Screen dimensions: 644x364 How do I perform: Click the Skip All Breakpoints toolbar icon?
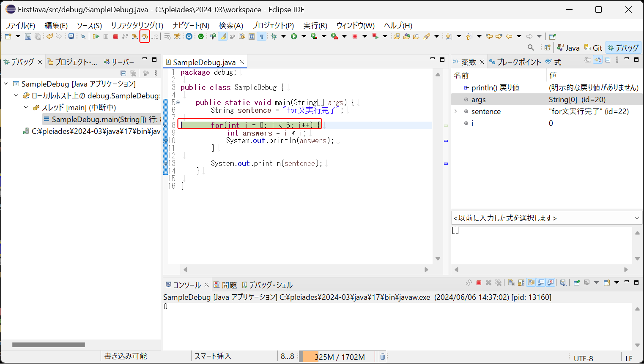[x=83, y=36]
